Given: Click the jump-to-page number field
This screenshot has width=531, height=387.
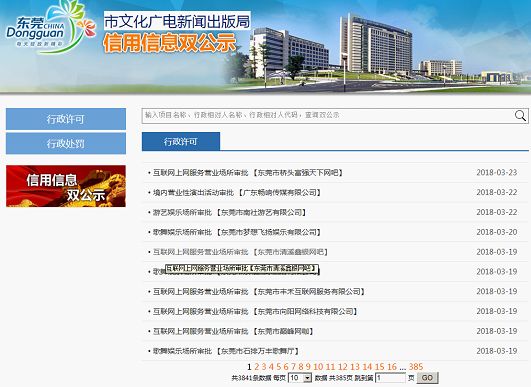Looking at the screenshot, I should [390, 378].
